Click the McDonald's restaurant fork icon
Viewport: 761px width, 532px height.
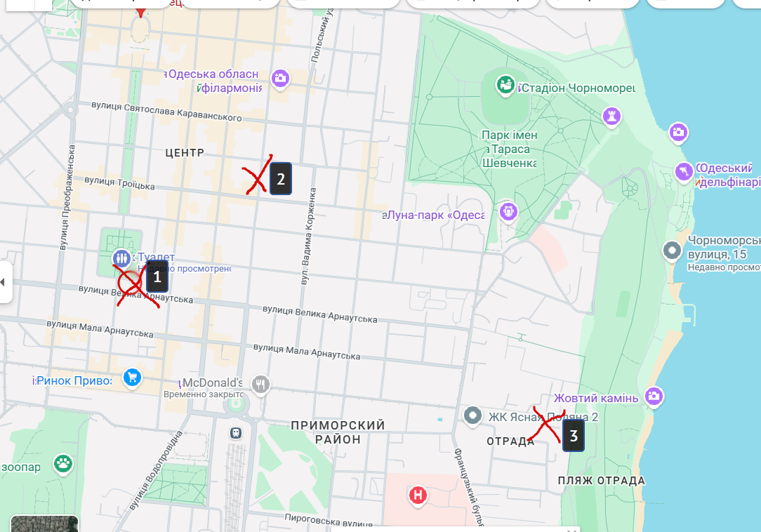[260, 385]
